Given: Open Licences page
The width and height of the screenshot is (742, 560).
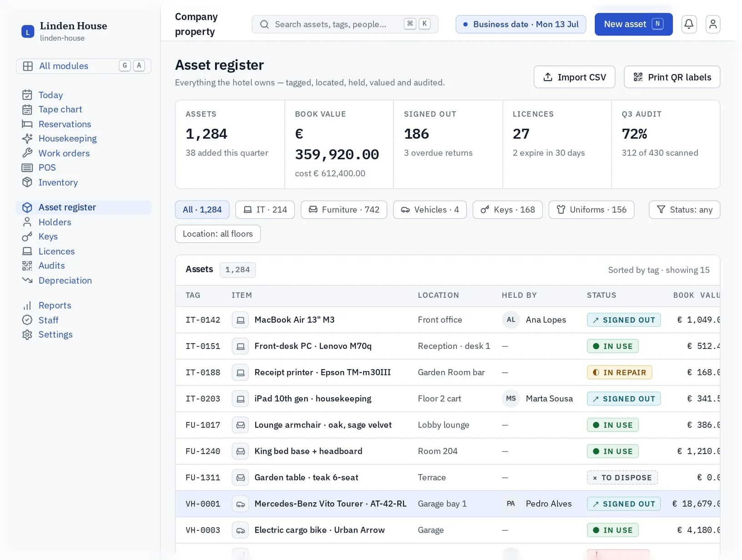Looking at the screenshot, I should click(x=84, y=251).
